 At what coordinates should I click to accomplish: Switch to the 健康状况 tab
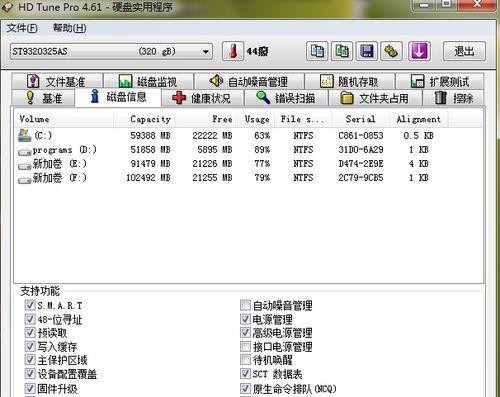pos(202,98)
